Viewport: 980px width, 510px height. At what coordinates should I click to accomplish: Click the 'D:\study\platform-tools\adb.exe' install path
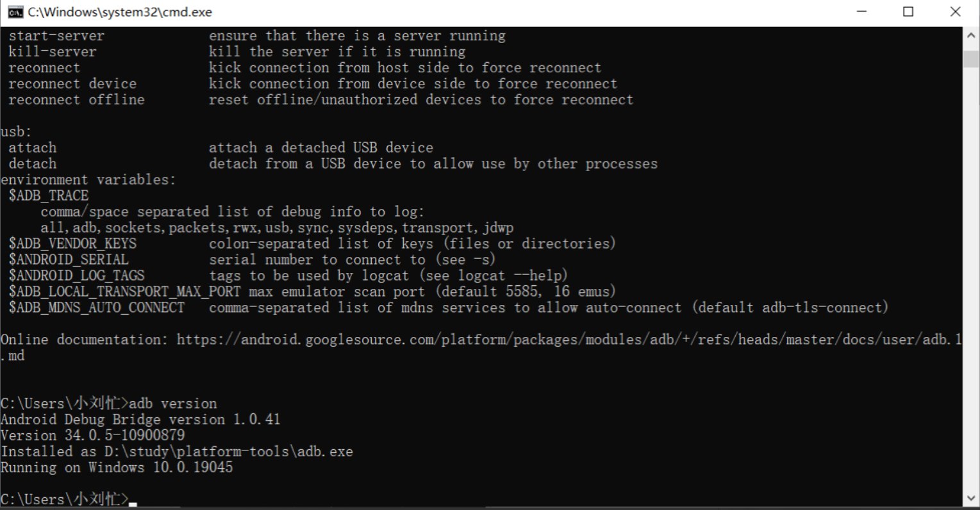[229, 452]
